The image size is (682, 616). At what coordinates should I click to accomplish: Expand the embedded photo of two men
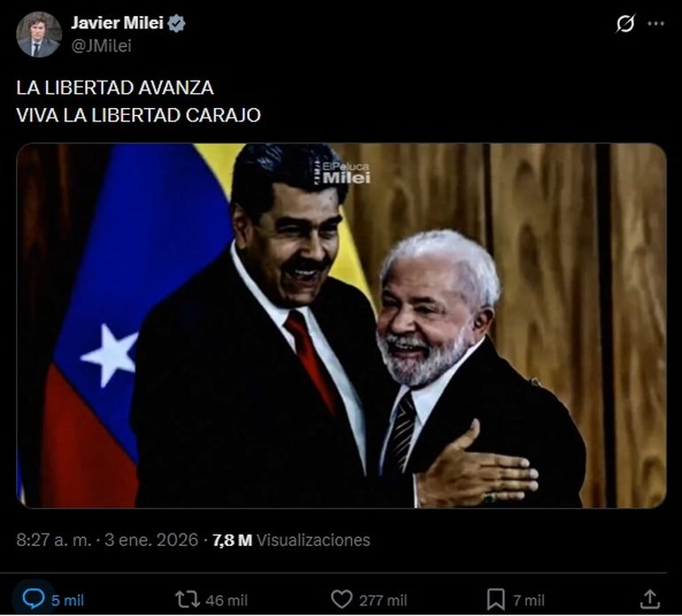341,326
